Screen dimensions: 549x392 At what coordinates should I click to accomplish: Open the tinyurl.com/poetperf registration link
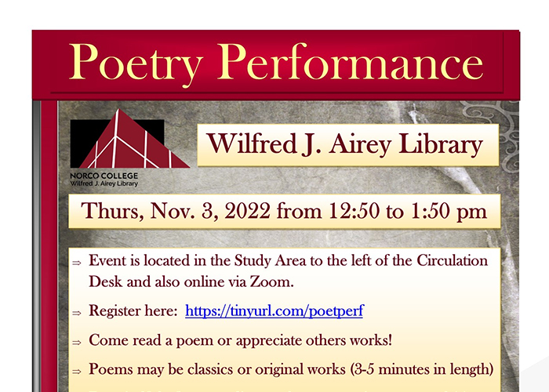pos(274,311)
